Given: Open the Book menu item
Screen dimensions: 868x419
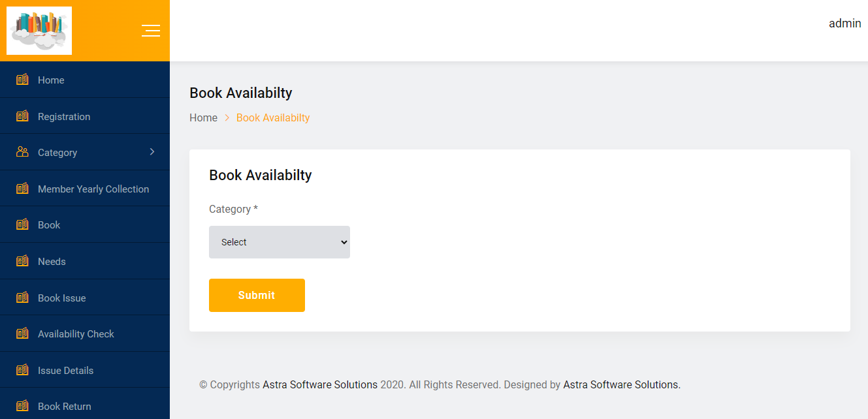Looking at the screenshot, I should click(85, 225).
